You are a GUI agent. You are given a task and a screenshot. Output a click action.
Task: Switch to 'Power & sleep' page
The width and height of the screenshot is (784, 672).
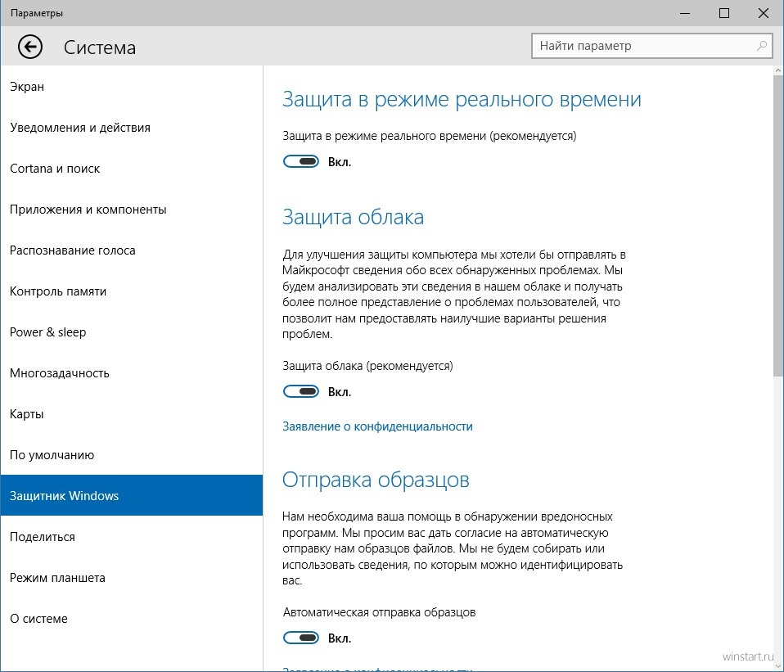click(132, 332)
